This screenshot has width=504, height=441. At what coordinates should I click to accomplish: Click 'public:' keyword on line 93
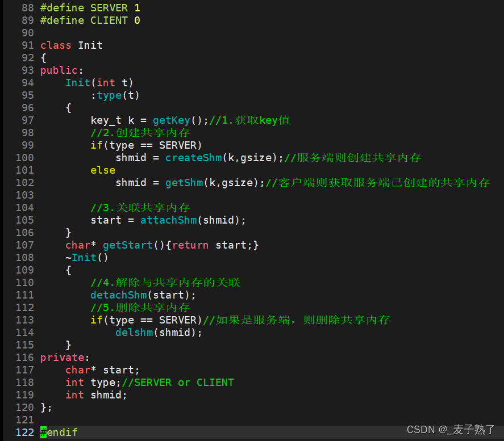pyautogui.click(x=62, y=70)
